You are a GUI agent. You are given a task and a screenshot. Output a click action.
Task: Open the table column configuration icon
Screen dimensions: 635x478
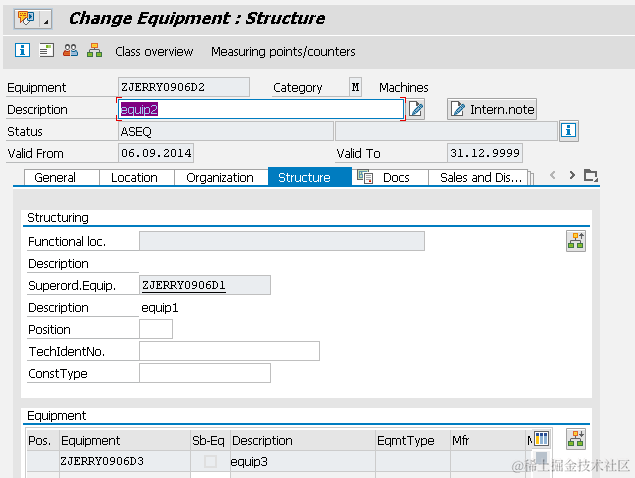541,439
